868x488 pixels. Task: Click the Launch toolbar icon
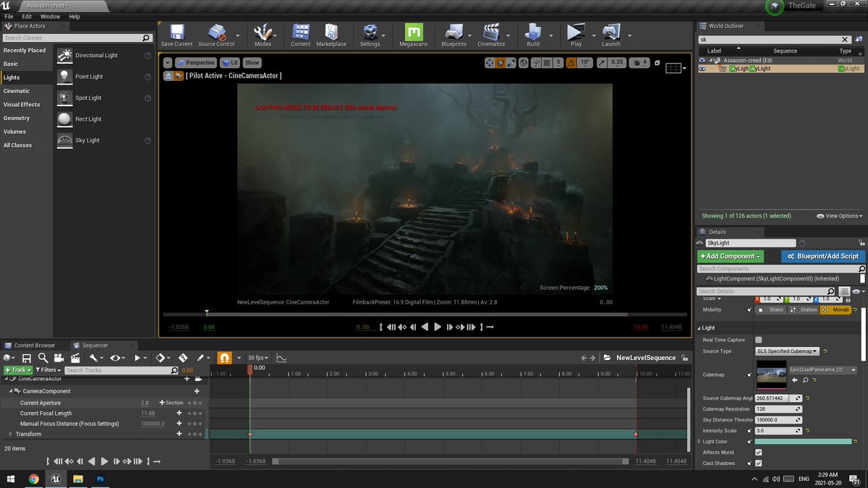click(x=611, y=35)
